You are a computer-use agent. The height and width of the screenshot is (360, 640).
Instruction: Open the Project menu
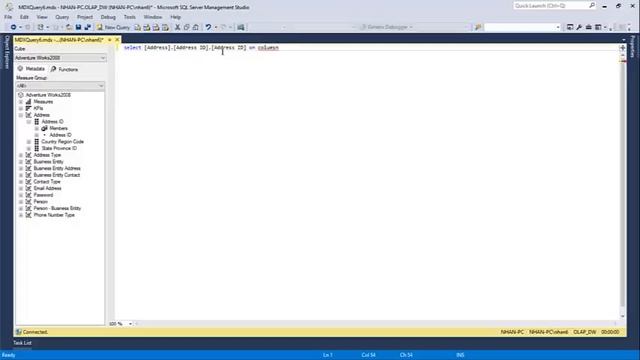point(84,17)
